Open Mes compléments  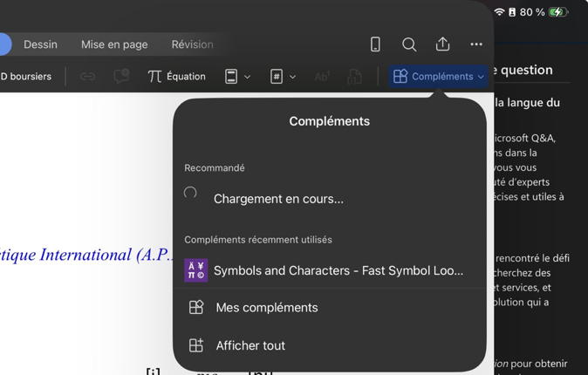[329, 308]
